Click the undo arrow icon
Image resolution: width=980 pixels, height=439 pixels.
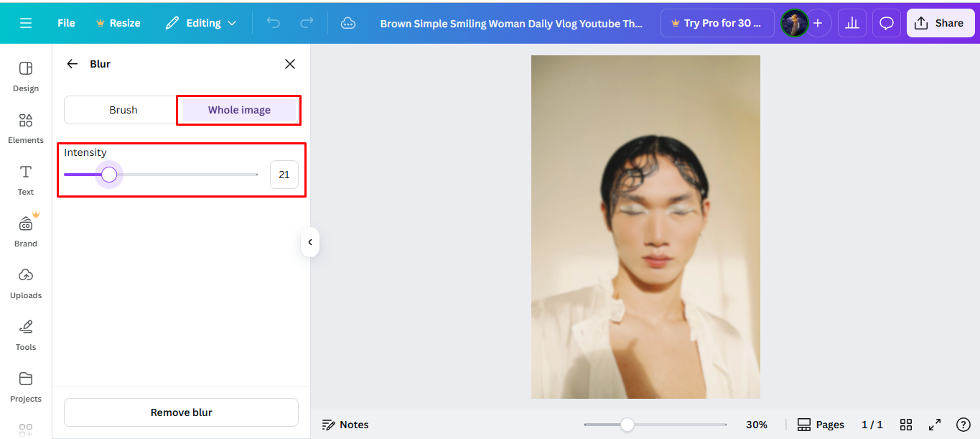[273, 22]
